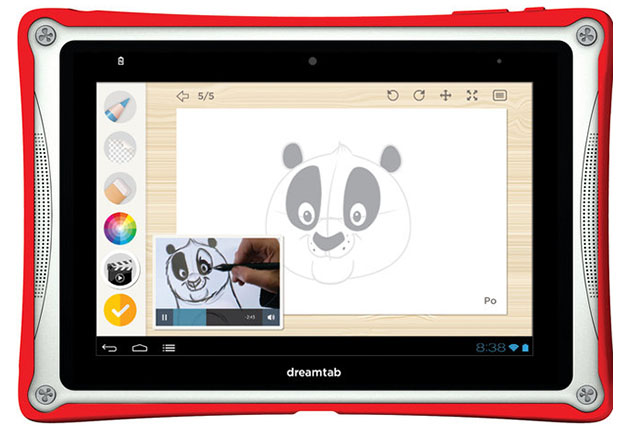The height and width of the screenshot is (430, 630).
Task: Open the menu icon in top toolbar
Action: pos(500,96)
